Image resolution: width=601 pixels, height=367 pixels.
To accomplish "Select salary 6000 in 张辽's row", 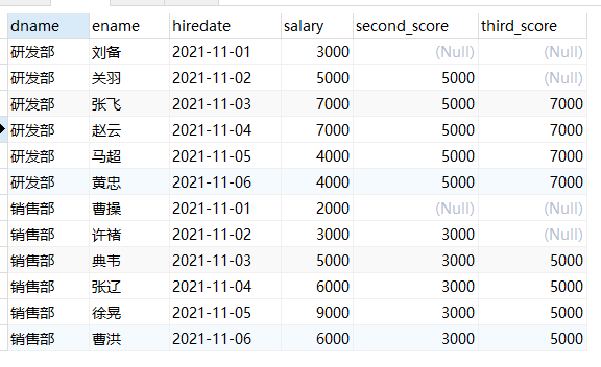I will (x=317, y=286).
